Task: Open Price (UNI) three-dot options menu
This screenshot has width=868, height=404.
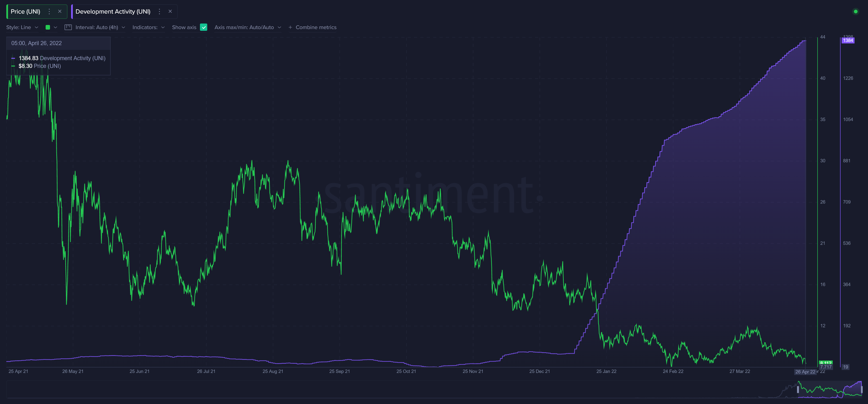Action: tap(49, 11)
